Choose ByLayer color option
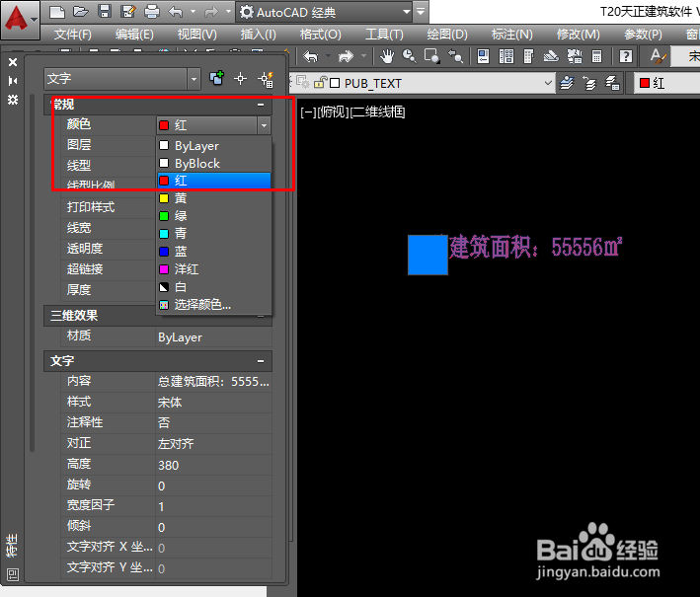 click(x=214, y=146)
